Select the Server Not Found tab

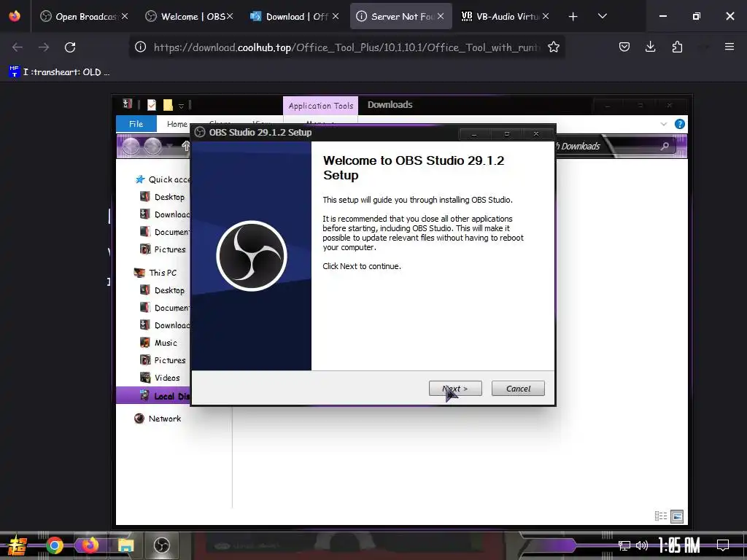400,16
